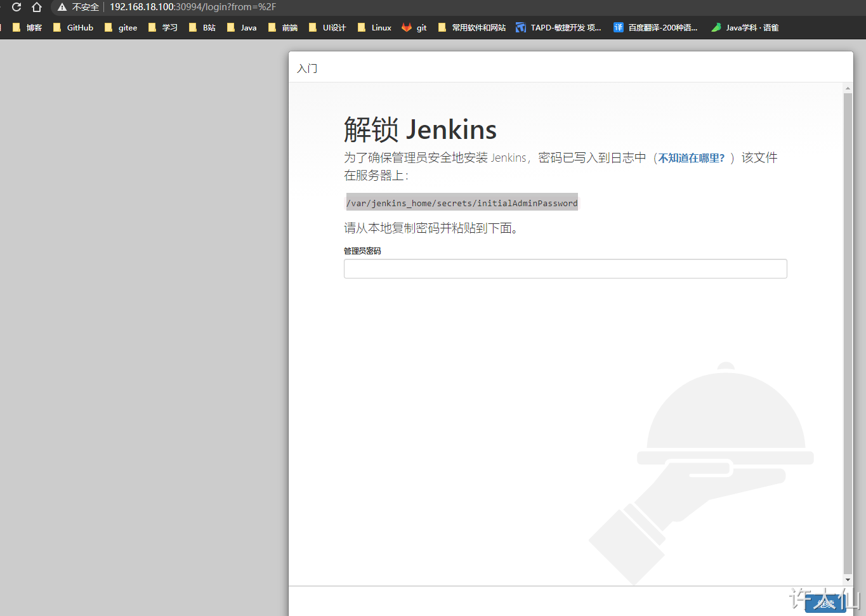Click the dialog scrollbar down arrow
This screenshot has width=866, height=616.
tap(848, 580)
